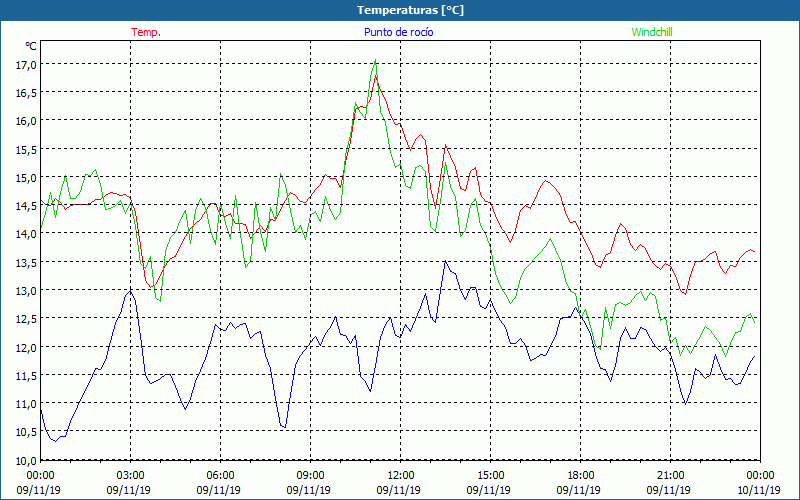Select the green Windchill legend label
800x500 pixels.
pos(652,32)
